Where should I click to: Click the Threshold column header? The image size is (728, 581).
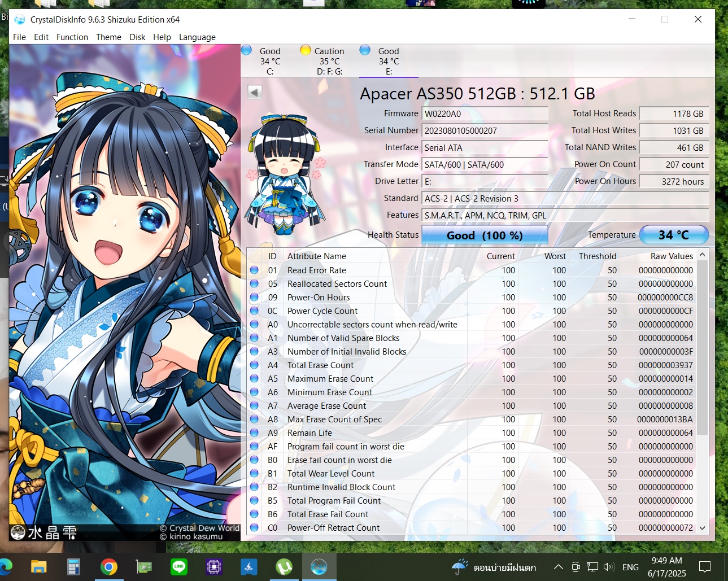[x=598, y=256]
